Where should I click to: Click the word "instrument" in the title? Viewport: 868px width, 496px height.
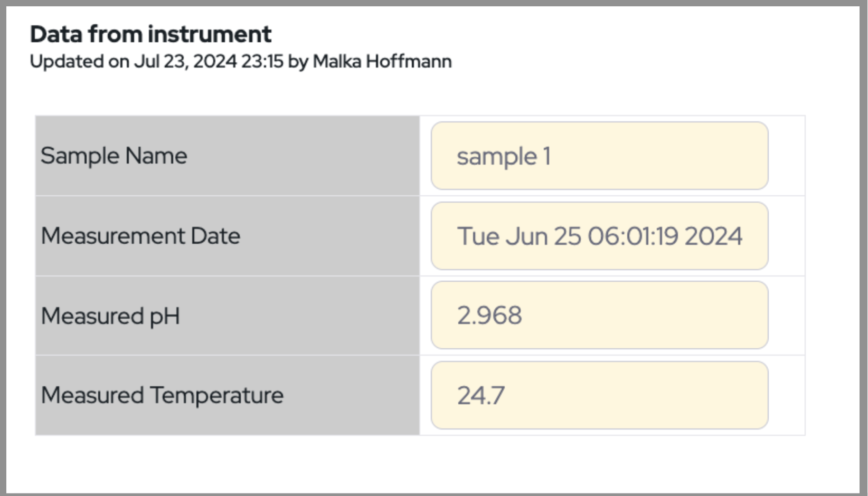point(210,34)
